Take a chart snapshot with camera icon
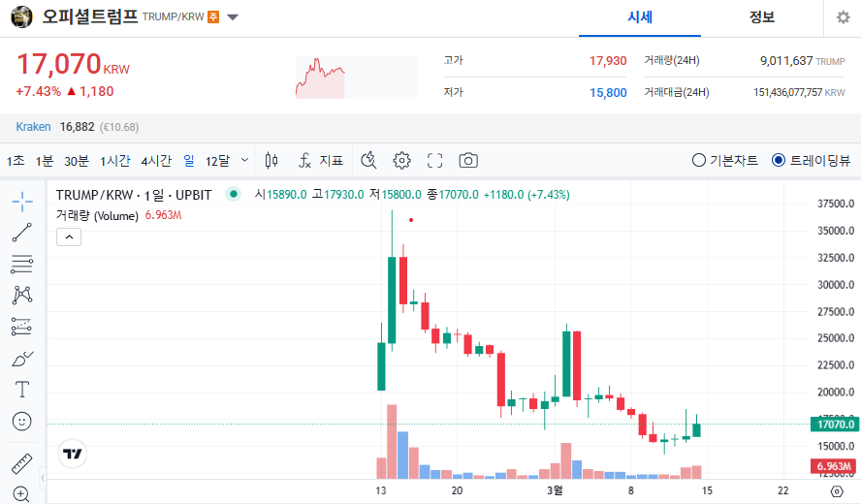 tap(468, 160)
